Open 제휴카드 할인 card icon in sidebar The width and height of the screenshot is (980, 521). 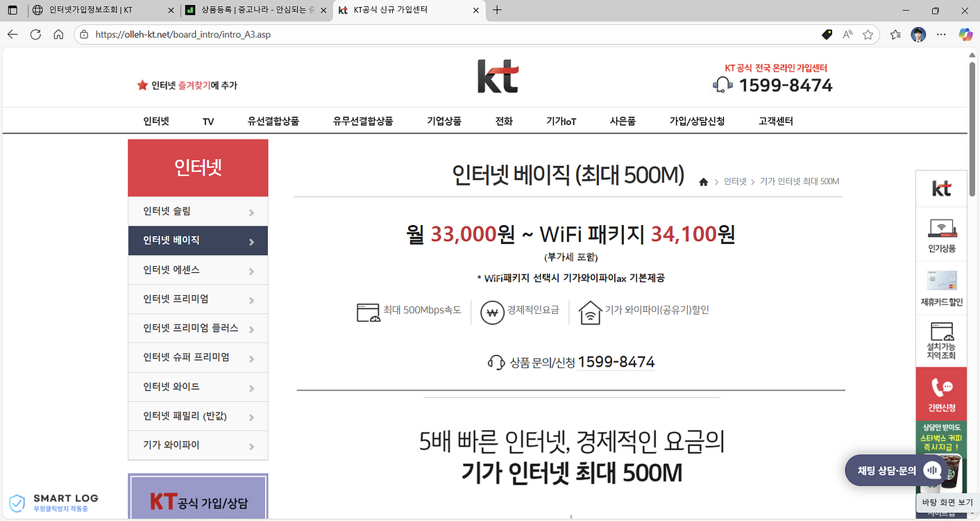[x=942, y=288]
